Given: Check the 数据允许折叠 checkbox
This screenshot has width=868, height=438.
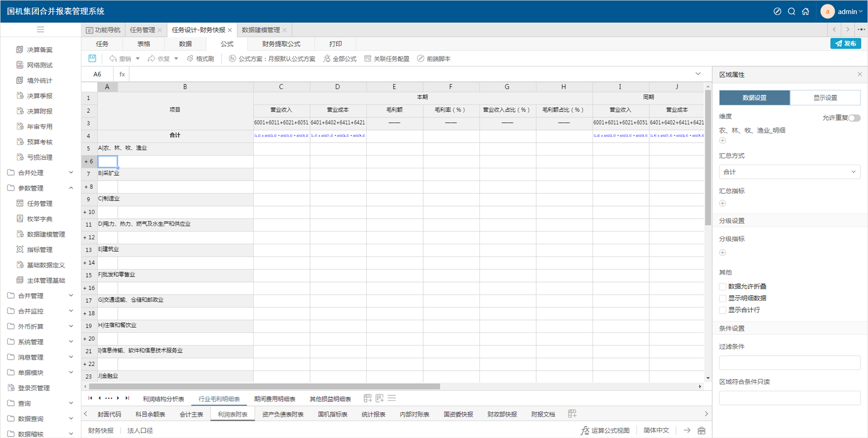Looking at the screenshot, I should coord(723,287).
